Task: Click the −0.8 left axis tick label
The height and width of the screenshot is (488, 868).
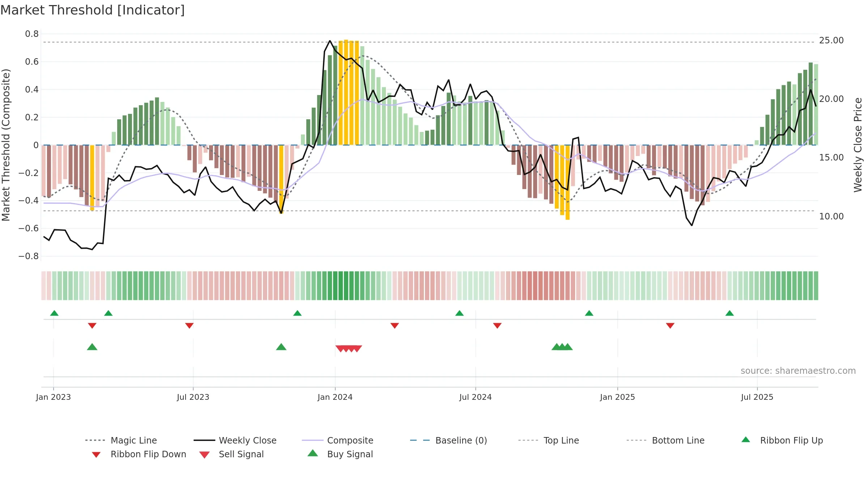Action: pos(29,256)
